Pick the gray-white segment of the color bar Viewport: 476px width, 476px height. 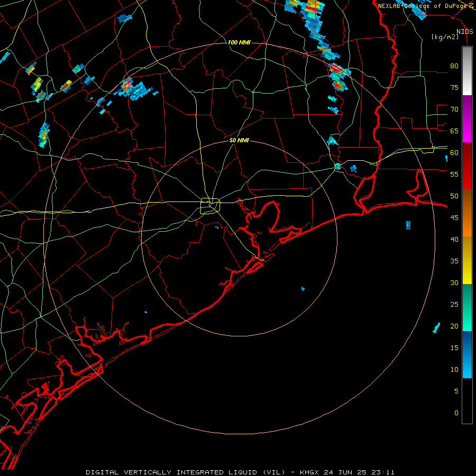467,71
